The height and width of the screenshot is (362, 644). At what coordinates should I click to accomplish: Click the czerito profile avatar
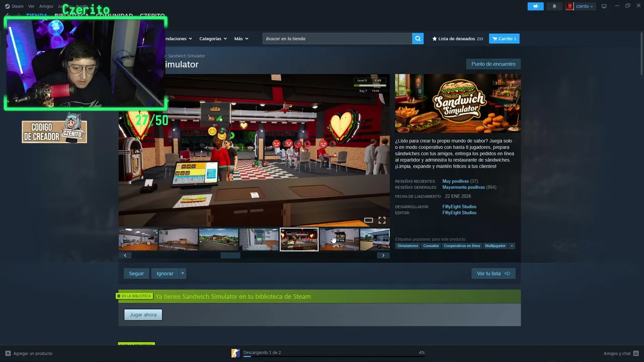[570, 6]
